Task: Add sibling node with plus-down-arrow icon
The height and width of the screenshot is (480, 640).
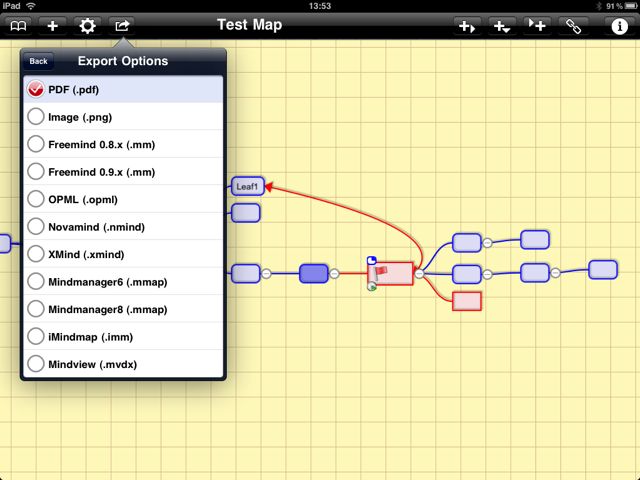Action: coord(502,27)
